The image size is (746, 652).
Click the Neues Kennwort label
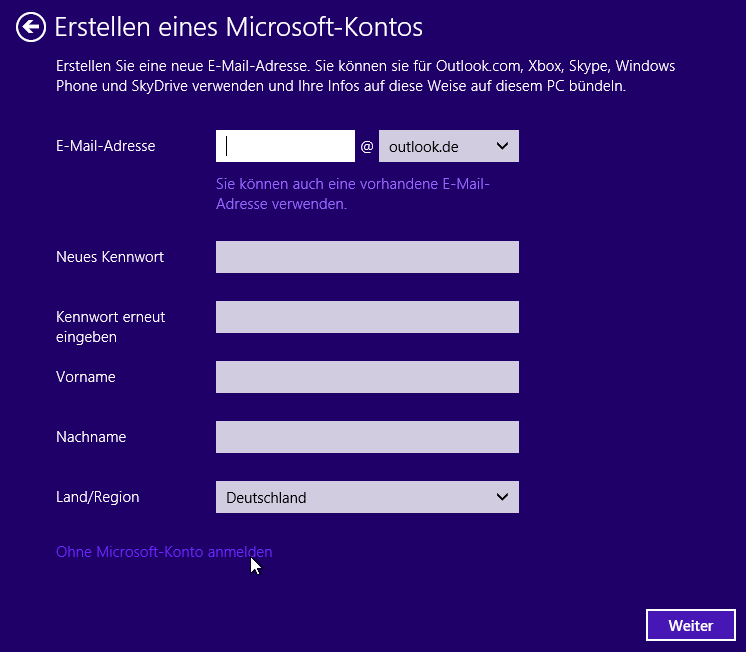110,257
